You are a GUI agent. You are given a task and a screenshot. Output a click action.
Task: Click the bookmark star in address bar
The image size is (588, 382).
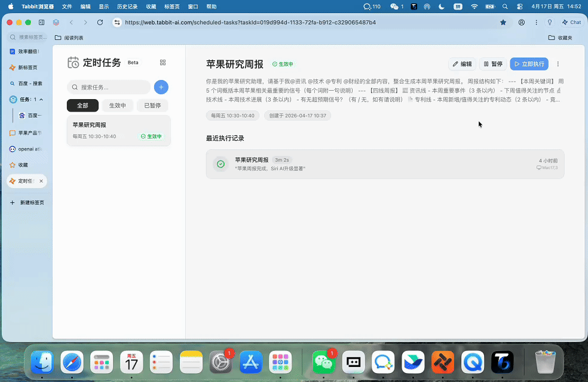[x=503, y=23]
